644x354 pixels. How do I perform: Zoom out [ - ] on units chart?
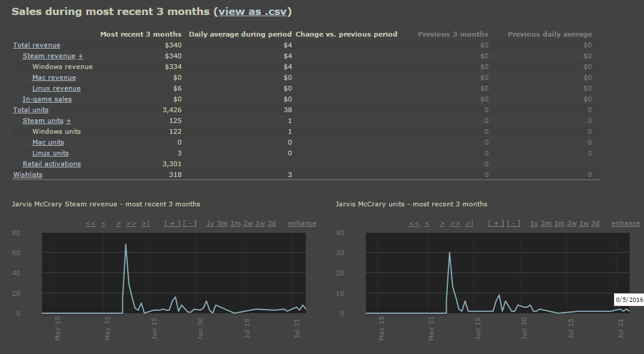click(513, 223)
